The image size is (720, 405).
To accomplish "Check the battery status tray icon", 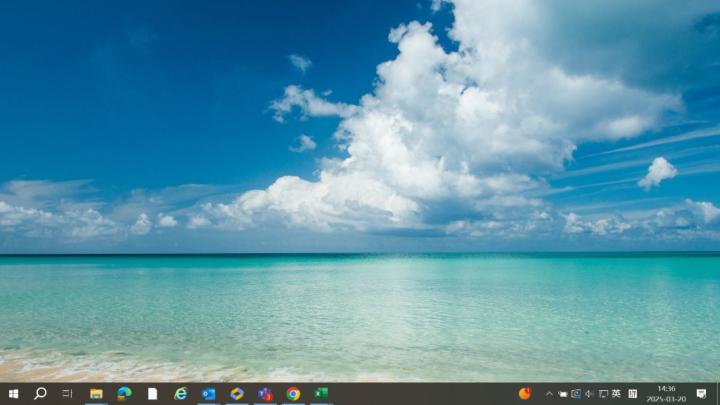I will 562,394.
